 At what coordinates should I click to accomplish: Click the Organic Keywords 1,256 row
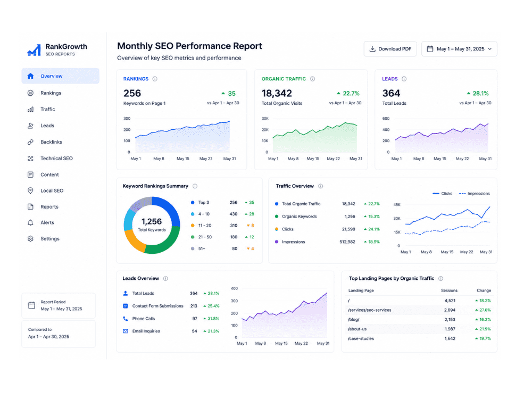pos(327,217)
